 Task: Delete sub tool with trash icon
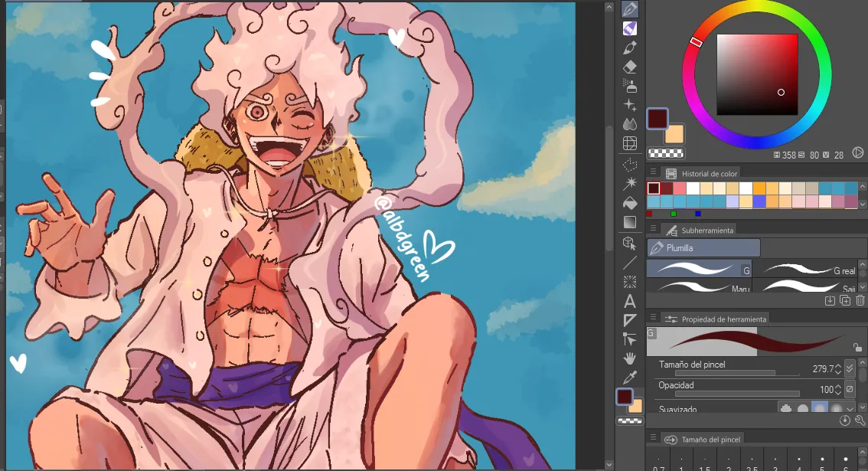coord(860,300)
